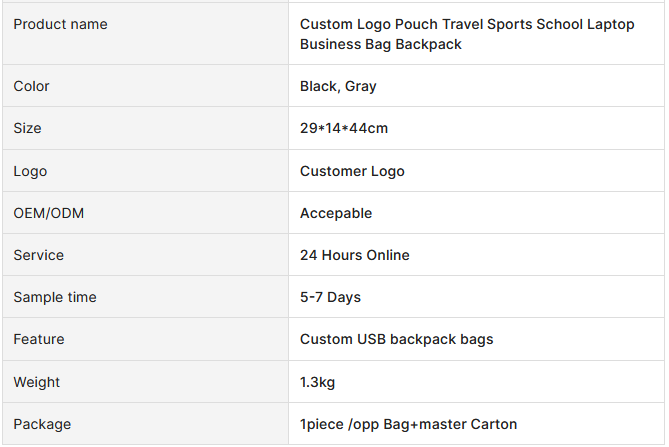Screen dimensions: 669x447
Task: Click the Customer Logo value
Action: tap(352, 171)
